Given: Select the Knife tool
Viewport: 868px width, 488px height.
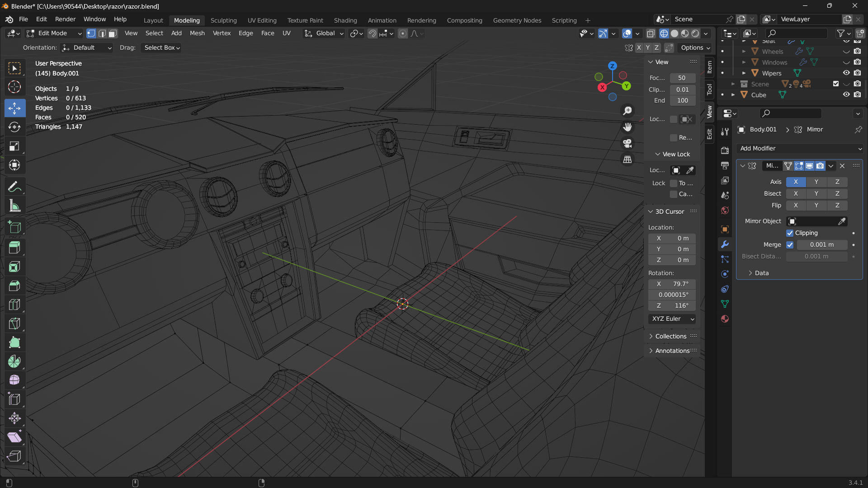Looking at the screenshot, I should 14,324.
